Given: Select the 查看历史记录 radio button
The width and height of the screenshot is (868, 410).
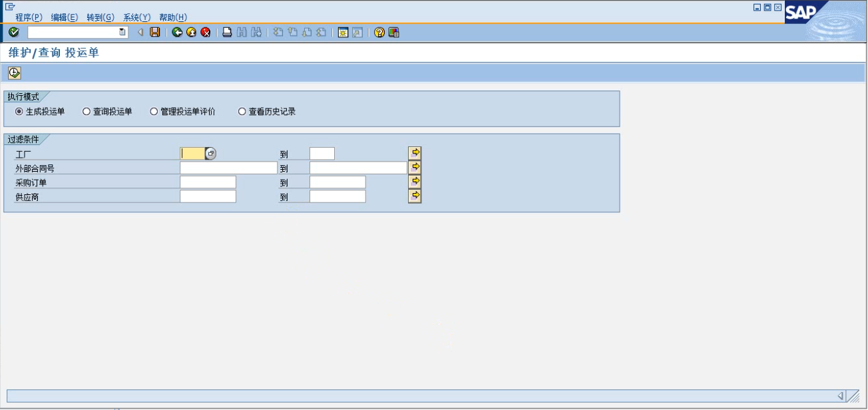Looking at the screenshot, I should coord(242,112).
